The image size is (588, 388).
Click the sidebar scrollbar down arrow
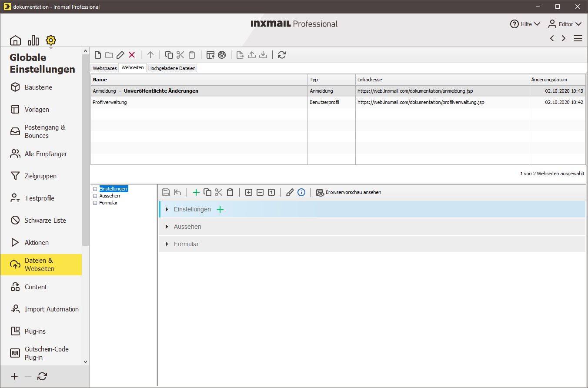coord(85,361)
